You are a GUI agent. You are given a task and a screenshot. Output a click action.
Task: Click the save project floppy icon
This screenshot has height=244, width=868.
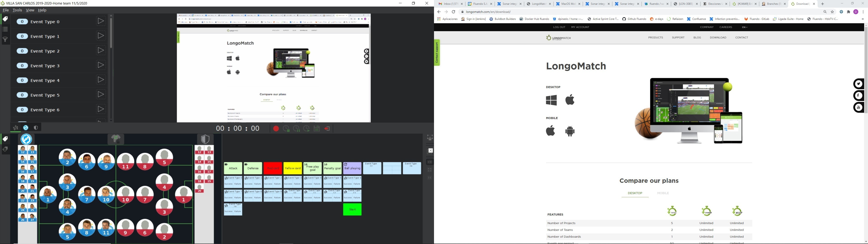coord(317,128)
